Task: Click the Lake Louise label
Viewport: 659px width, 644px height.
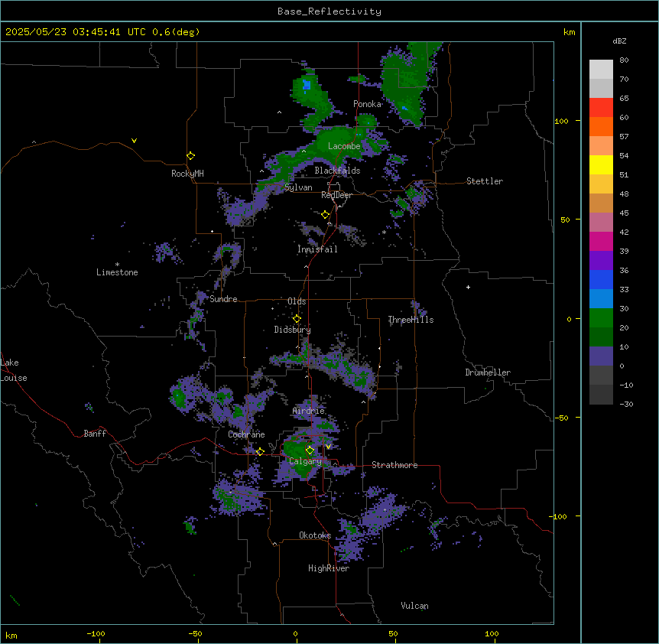Action: pyautogui.click(x=14, y=370)
